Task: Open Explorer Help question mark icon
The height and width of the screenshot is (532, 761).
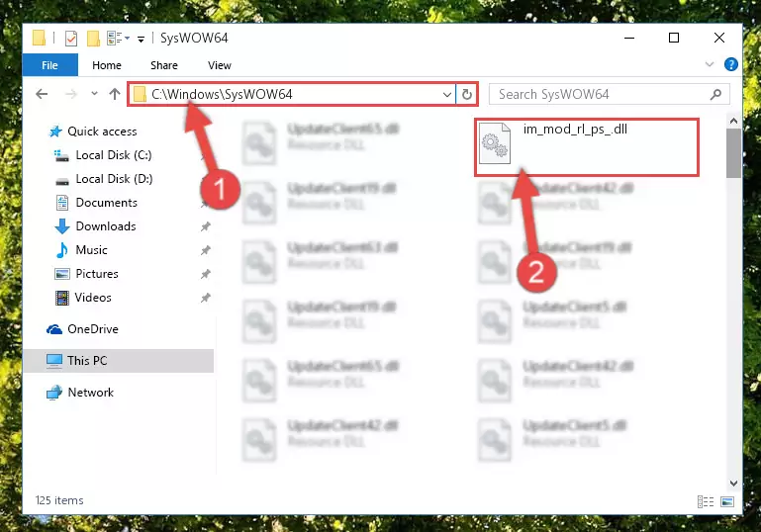Action: tap(731, 64)
